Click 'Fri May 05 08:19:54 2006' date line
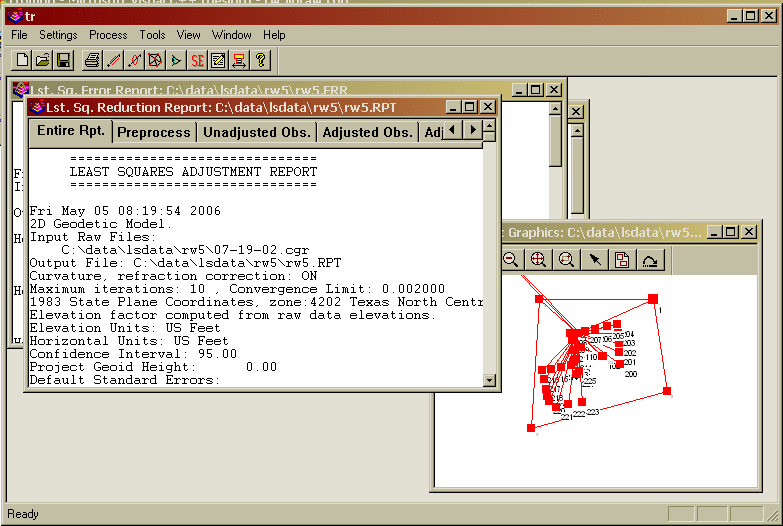This screenshot has width=783, height=526. (x=125, y=211)
